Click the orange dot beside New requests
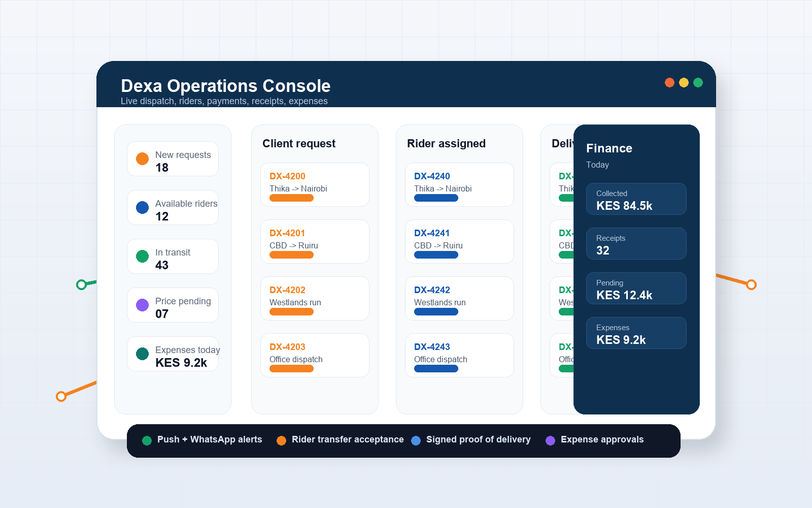 (x=143, y=158)
